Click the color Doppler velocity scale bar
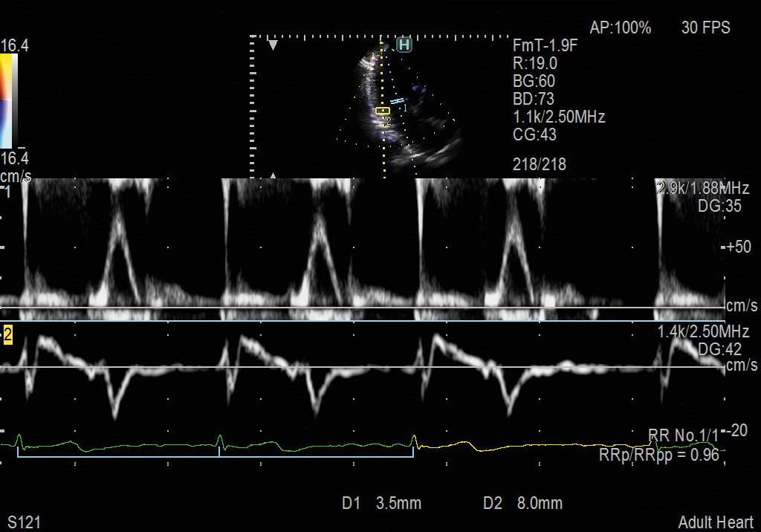 point(6,101)
